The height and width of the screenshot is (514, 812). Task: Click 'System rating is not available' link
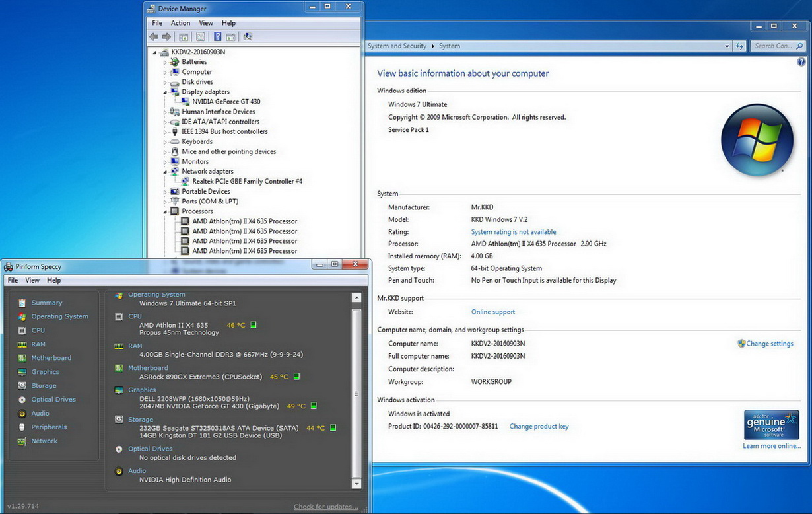coord(514,232)
